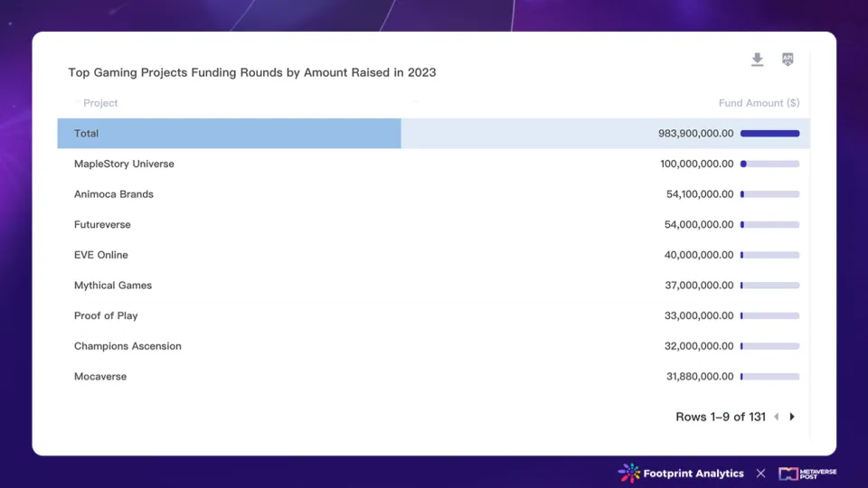Select the Mythical Games project name
Viewport: 868px width, 488px height.
click(113, 286)
